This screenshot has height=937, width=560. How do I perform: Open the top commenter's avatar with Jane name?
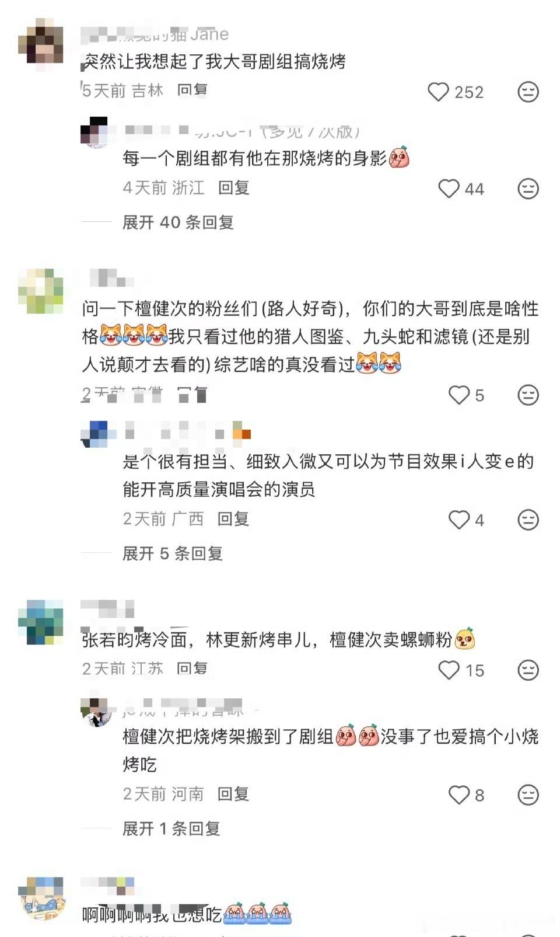coord(41,41)
